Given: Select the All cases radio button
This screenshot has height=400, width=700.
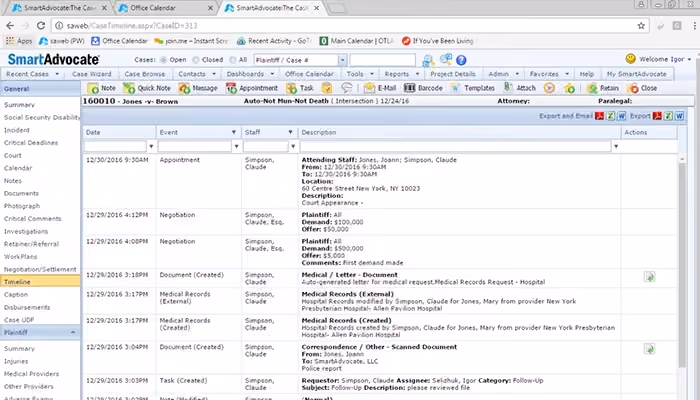Looking at the screenshot, I should 232,60.
